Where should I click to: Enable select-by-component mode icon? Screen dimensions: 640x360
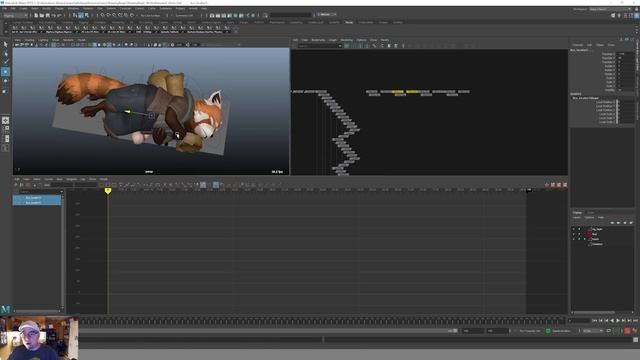coord(87,16)
